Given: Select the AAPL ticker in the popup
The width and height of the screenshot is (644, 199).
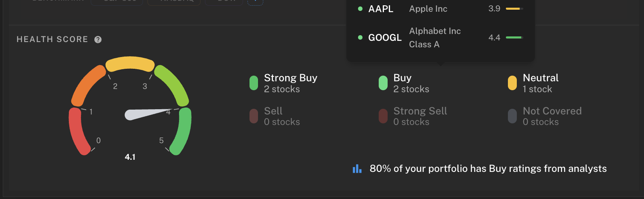Looking at the screenshot, I should [381, 9].
